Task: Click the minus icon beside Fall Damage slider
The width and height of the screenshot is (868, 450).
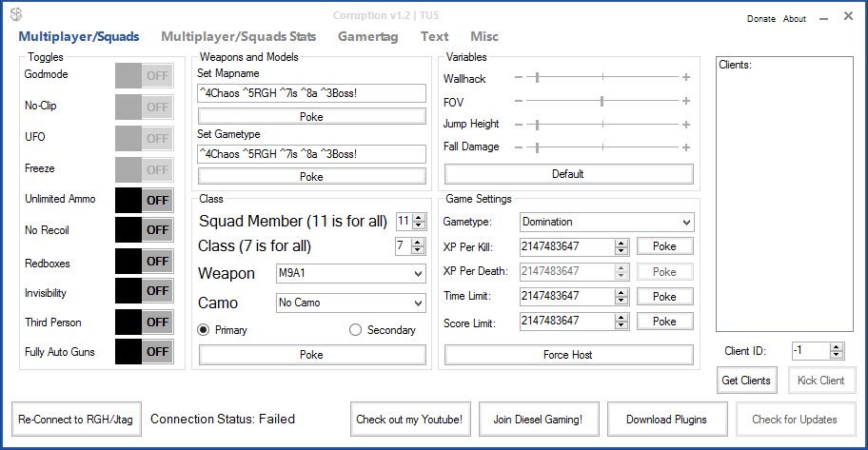Action: pos(519,147)
